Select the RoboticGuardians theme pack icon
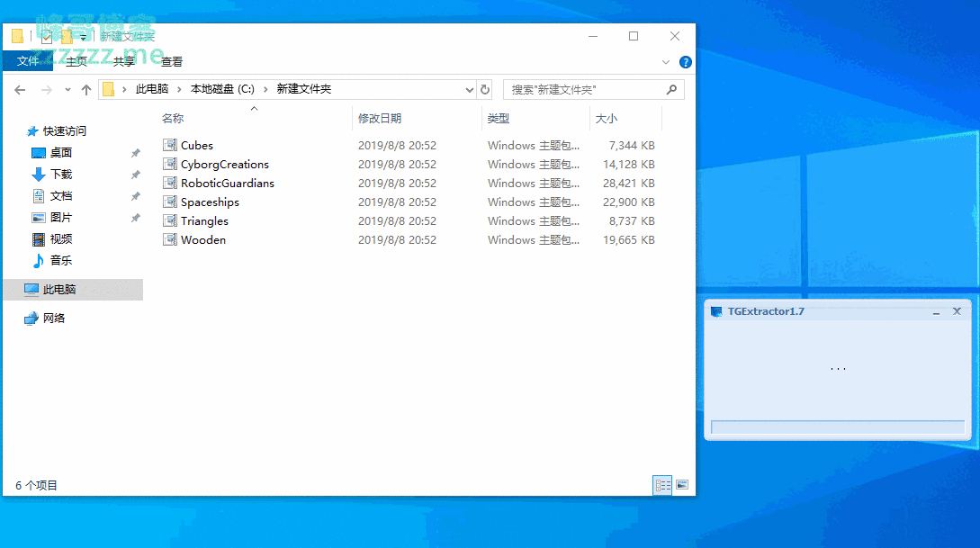 pyautogui.click(x=170, y=183)
